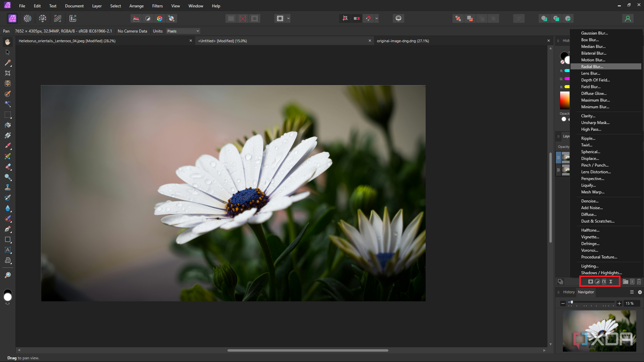
Task: Select the Move tool arrow
Action: point(8,52)
